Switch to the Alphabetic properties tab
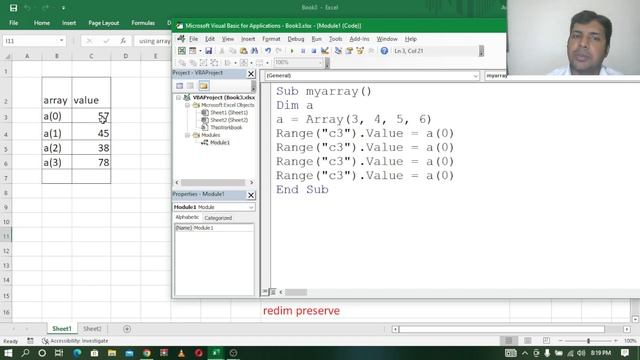The height and width of the screenshot is (360, 640). click(187, 218)
